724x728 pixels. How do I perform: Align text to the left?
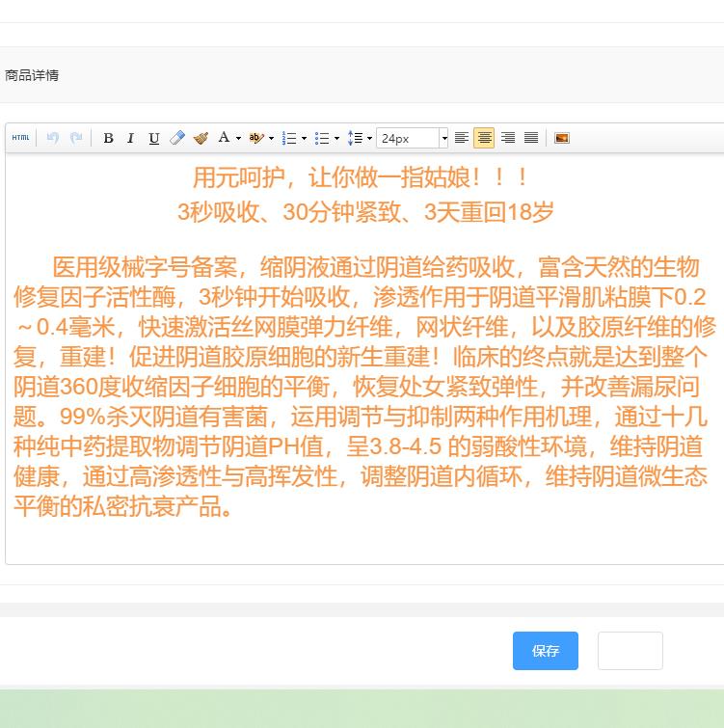coord(462,138)
